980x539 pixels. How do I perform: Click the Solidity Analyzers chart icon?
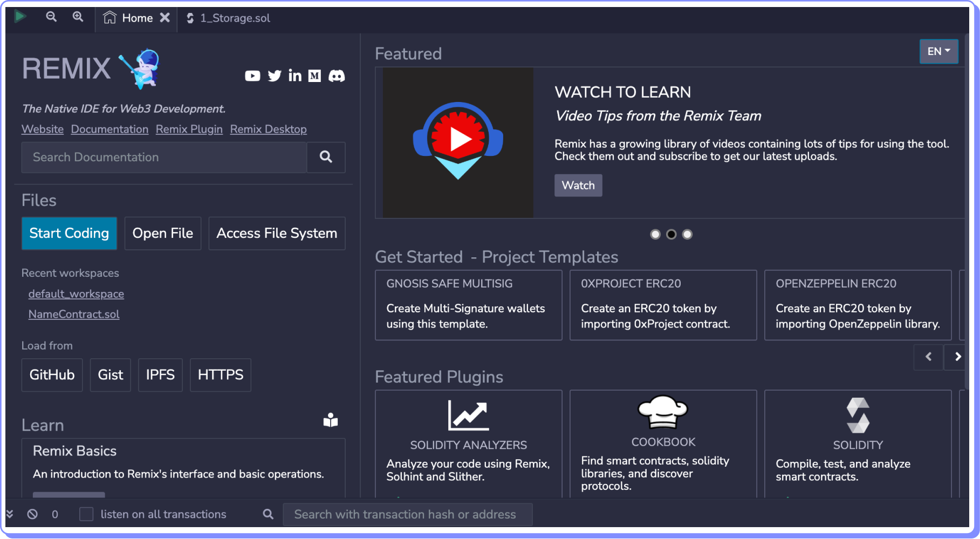click(468, 415)
